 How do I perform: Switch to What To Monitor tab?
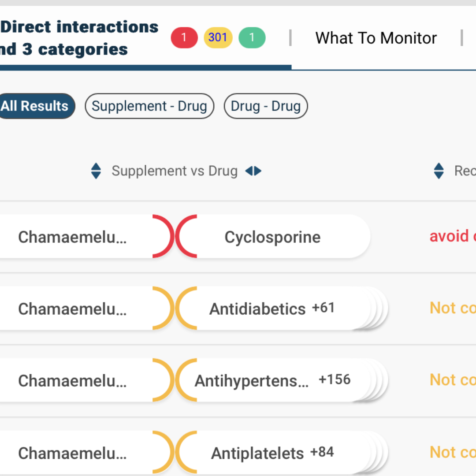376,38
